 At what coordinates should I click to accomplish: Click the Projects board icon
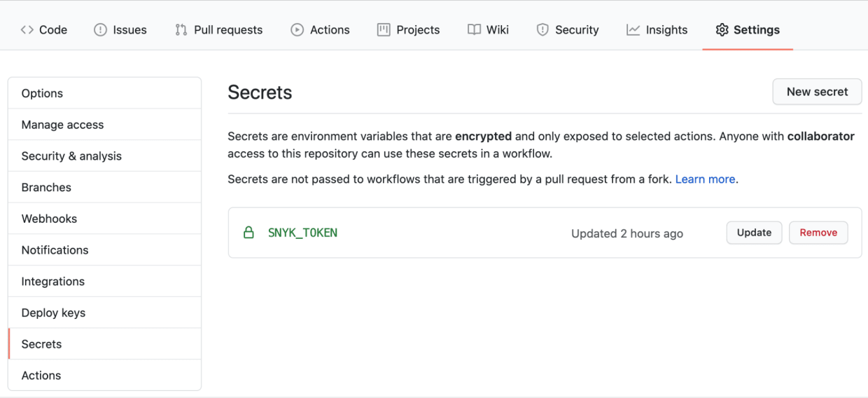(384, 29)
